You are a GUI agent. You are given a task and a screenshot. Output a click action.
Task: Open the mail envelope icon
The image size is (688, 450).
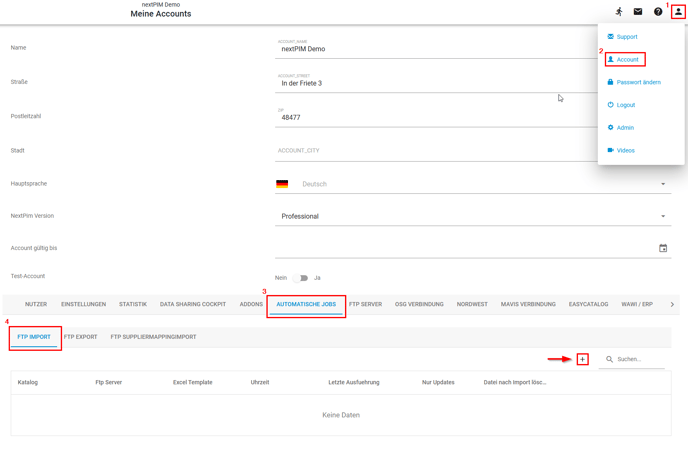click(x=638, y=11)
